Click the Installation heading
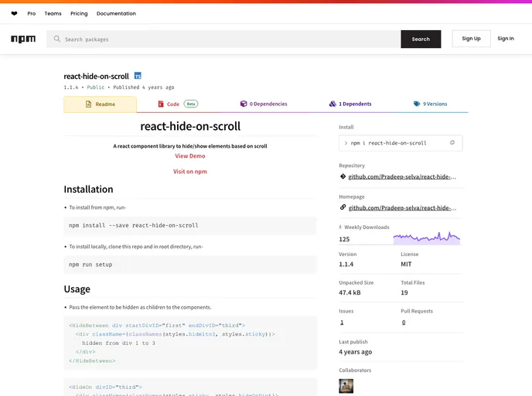 click(88, 189)
